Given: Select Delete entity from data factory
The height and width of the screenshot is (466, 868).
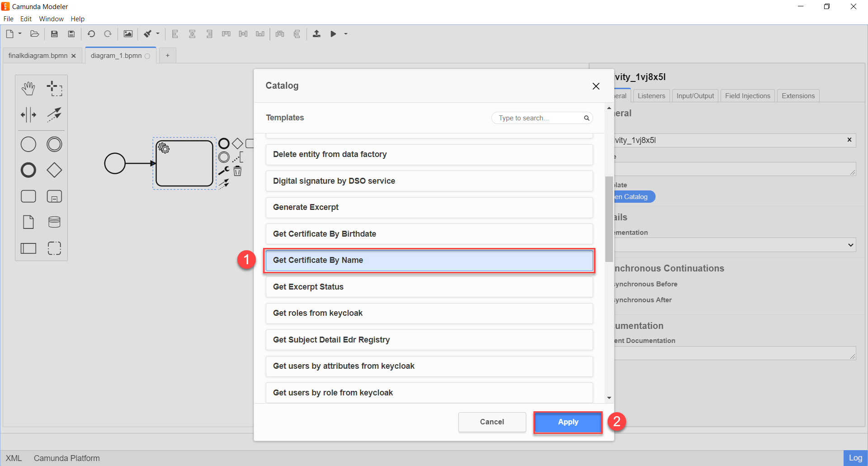Looking at the screenshot, I should point(429,155).
